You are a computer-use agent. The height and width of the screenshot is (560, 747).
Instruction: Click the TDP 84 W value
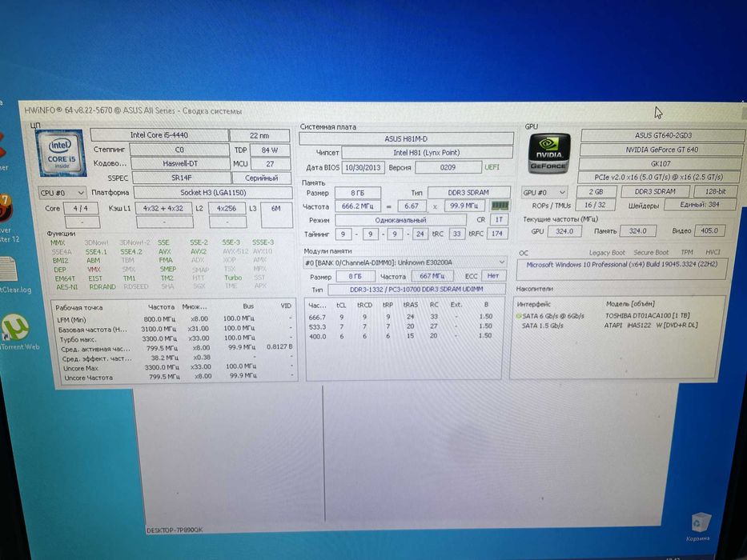269,150
